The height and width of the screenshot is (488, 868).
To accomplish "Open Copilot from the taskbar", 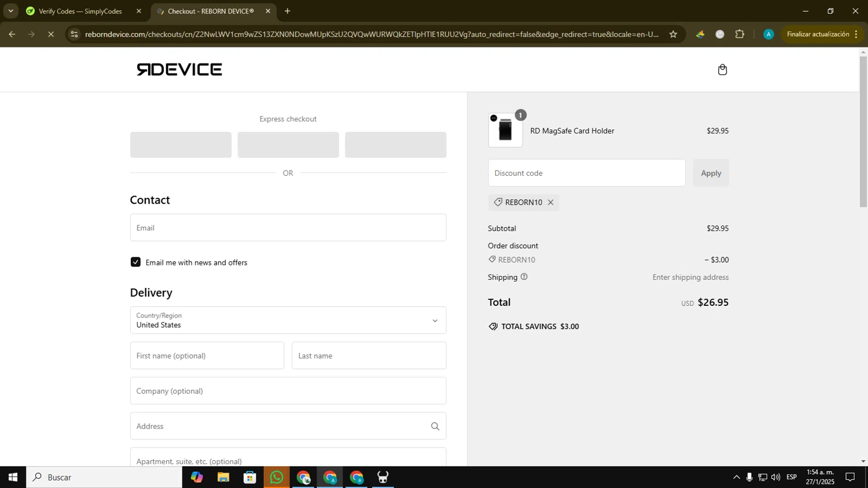I will coord(197,477).
